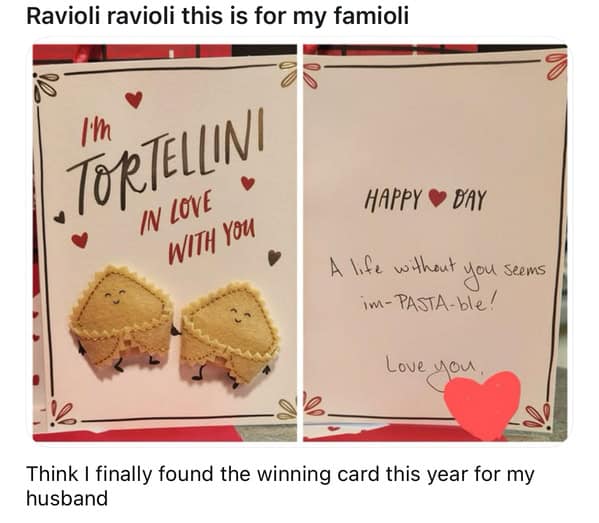Click the large TORTELLINI lettering on the card
The width and height of the screenshot is (599, 523).
tap(165, 162)
